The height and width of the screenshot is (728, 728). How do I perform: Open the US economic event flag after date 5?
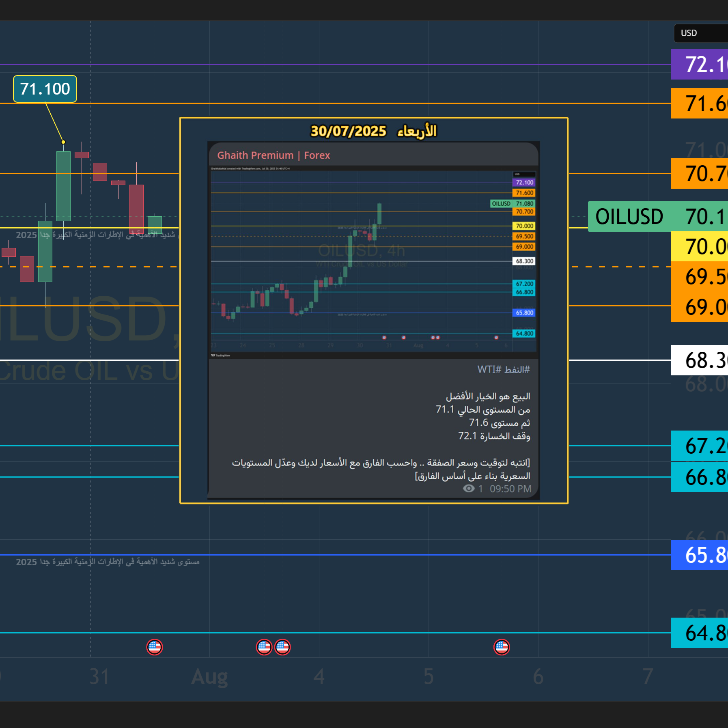pyautogui.click(x=502, y=647)
